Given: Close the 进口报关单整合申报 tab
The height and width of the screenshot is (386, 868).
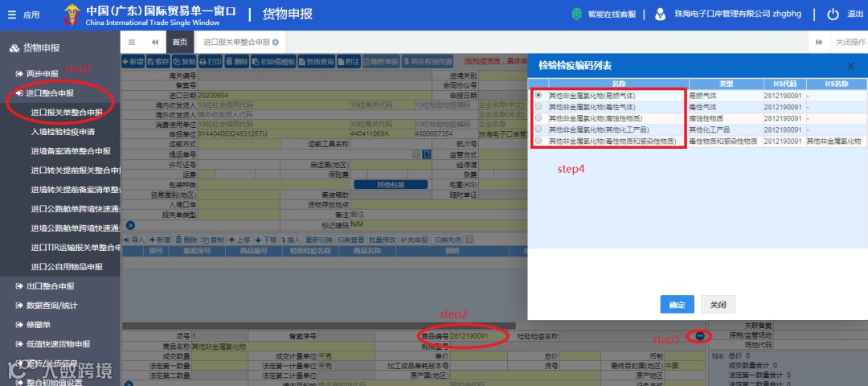Looking at the screenshot, I should point(276,42).
